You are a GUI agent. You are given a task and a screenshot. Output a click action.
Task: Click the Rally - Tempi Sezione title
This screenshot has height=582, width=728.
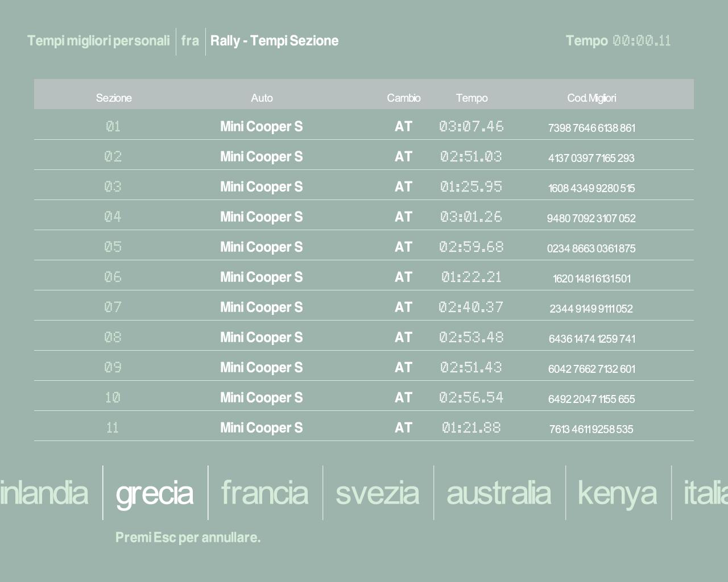(x=274, y=41)
